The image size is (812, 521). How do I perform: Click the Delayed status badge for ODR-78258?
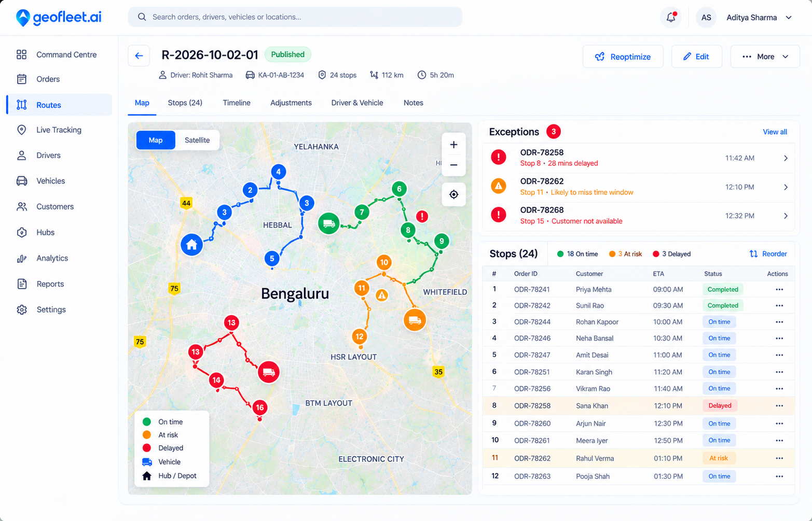coord(720,406)
